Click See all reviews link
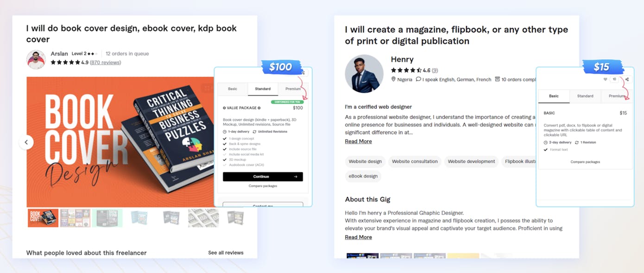The image size is (644, 273). click(226, 253)
